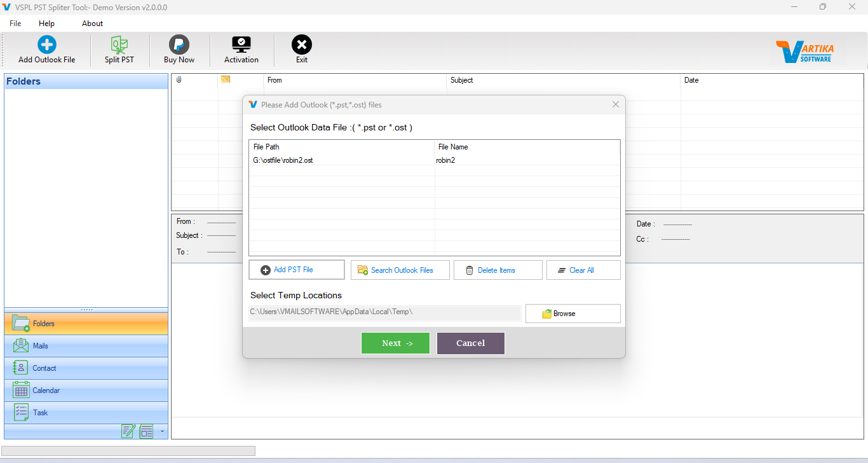
Task: Open the Help menu
Action: tap(46, 23)
